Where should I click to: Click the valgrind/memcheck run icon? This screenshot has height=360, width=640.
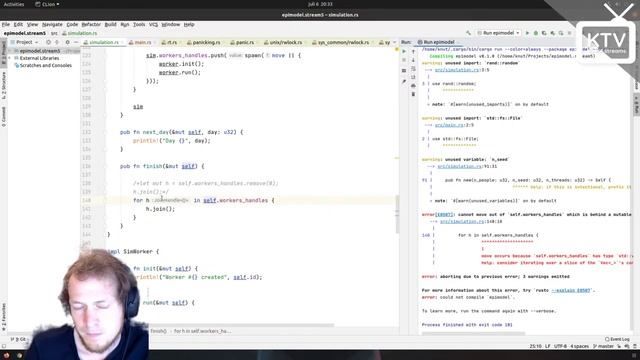(x=561, y=33)
